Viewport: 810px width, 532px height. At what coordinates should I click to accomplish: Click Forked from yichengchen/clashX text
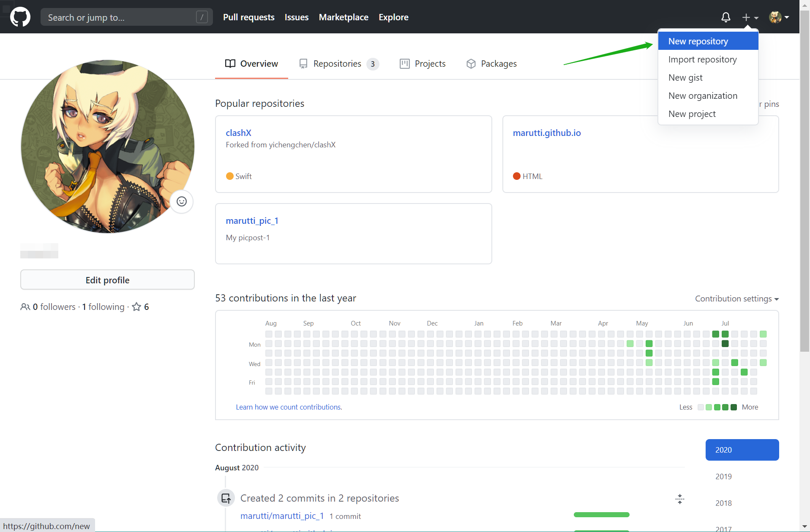pos(281,145)
